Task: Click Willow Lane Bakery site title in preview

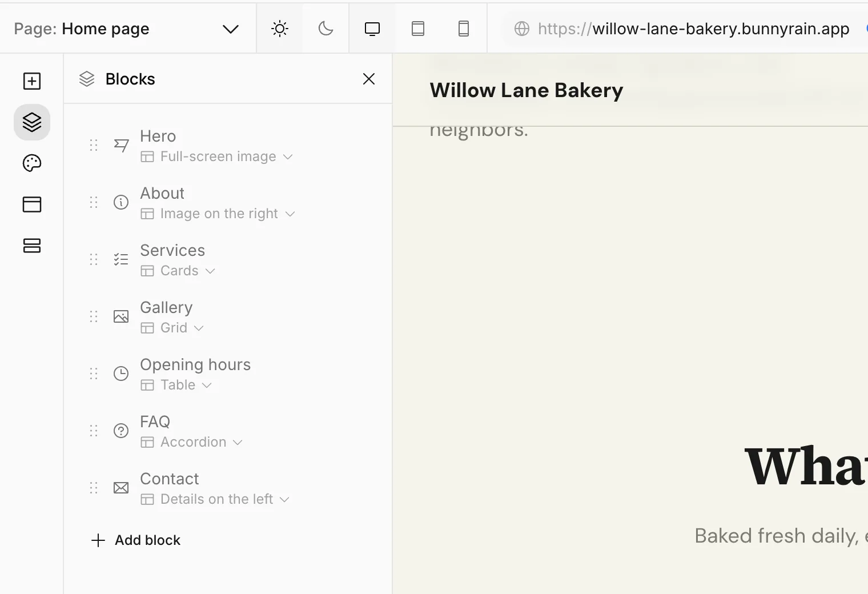Action: [x=527, y=90]
